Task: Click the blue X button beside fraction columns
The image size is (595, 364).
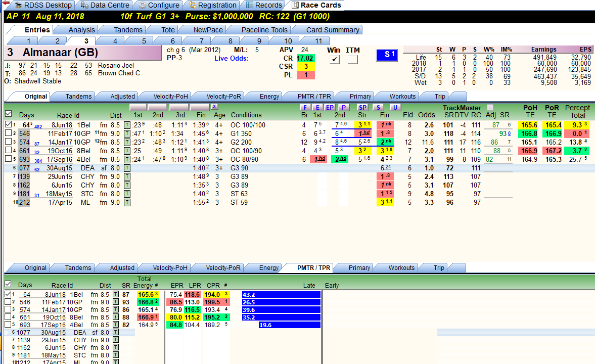Action: coord(214,107)
